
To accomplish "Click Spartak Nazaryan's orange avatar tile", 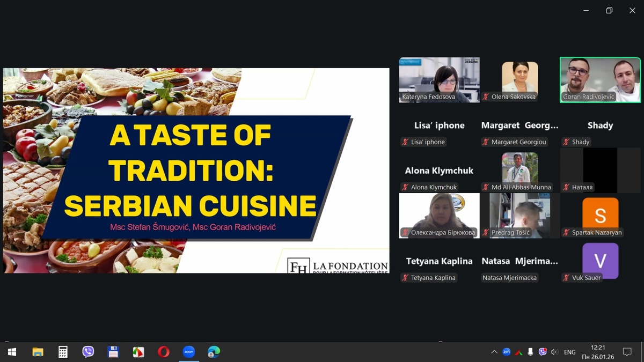I will 600,215.
